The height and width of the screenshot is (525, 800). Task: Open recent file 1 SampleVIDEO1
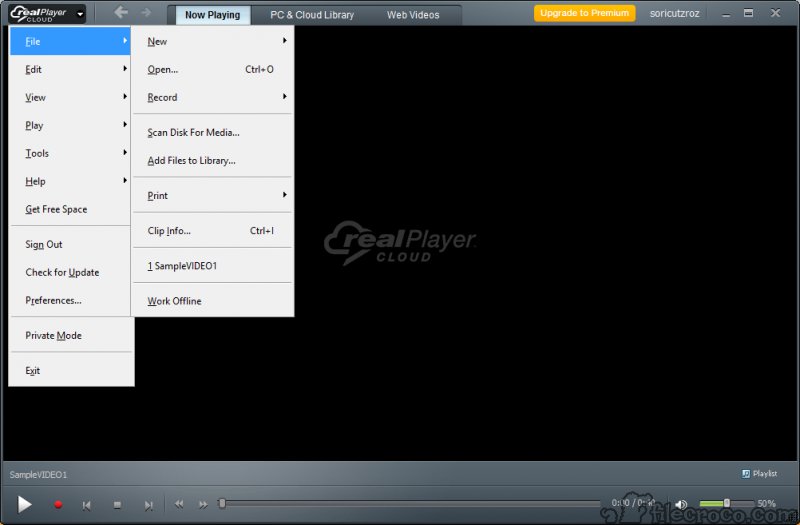click(x=213, y=266)
